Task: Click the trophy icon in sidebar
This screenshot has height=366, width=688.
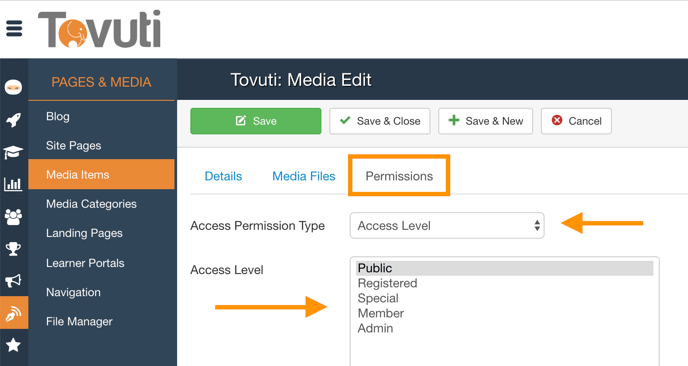Action: [13, 249]
